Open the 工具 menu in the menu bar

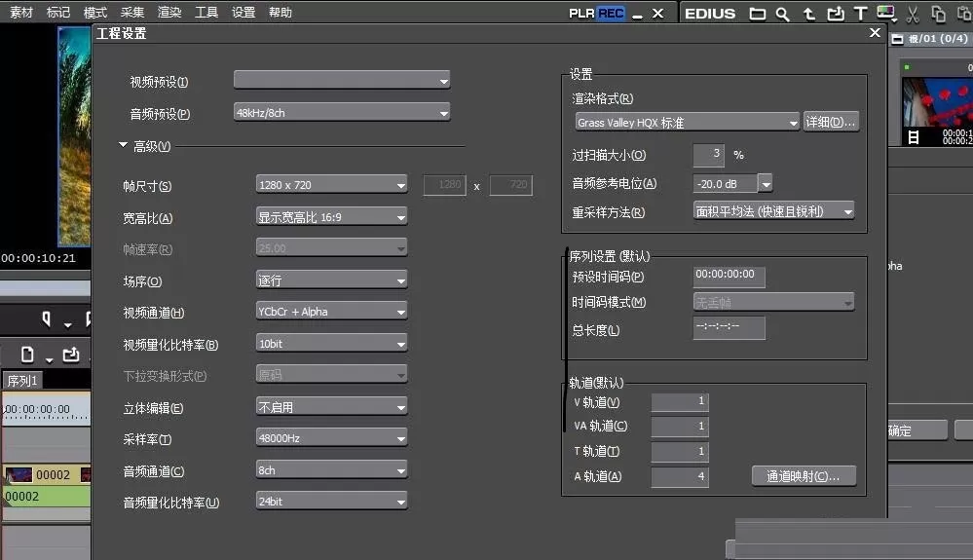pos(206,13)
